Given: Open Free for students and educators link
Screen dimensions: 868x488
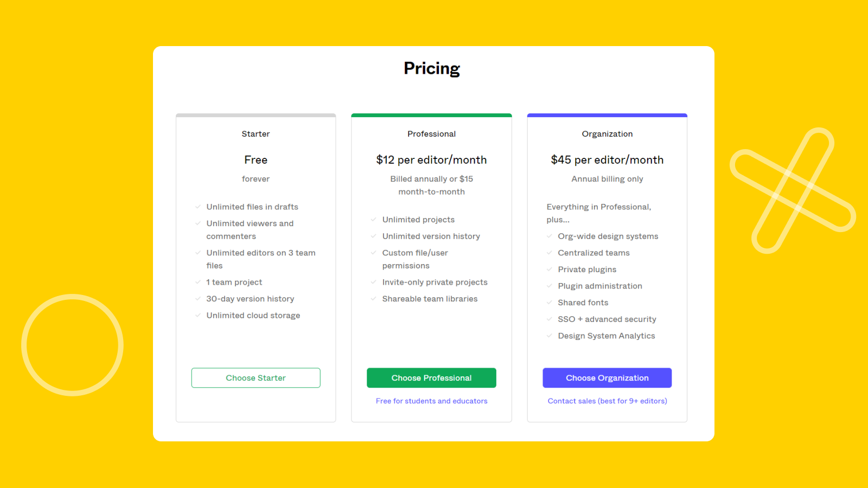Looking at the screenshot, I should pyautogui.click(x=431, y=401).
